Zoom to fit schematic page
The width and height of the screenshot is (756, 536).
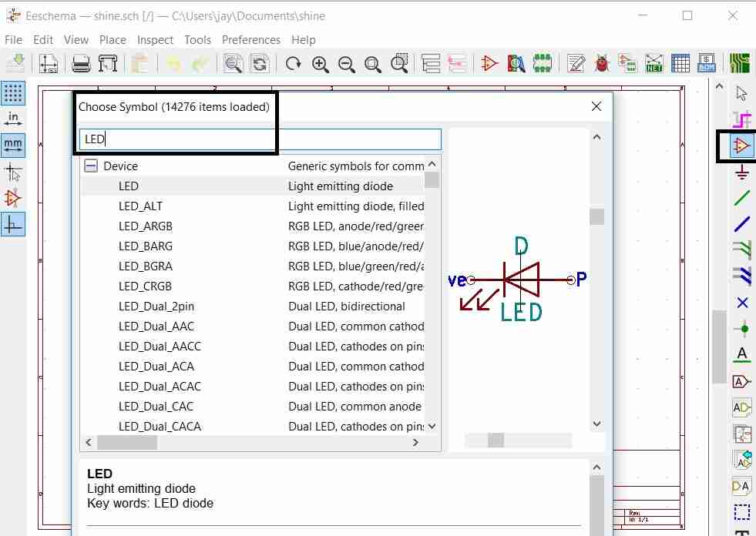click(x=373, y=64)
